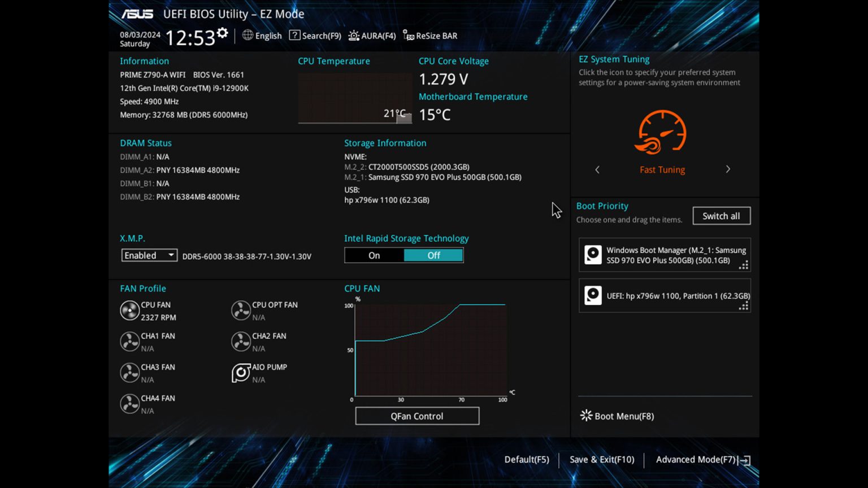
Task: Click Speed: 4900 MHz text
Action: 149,102
